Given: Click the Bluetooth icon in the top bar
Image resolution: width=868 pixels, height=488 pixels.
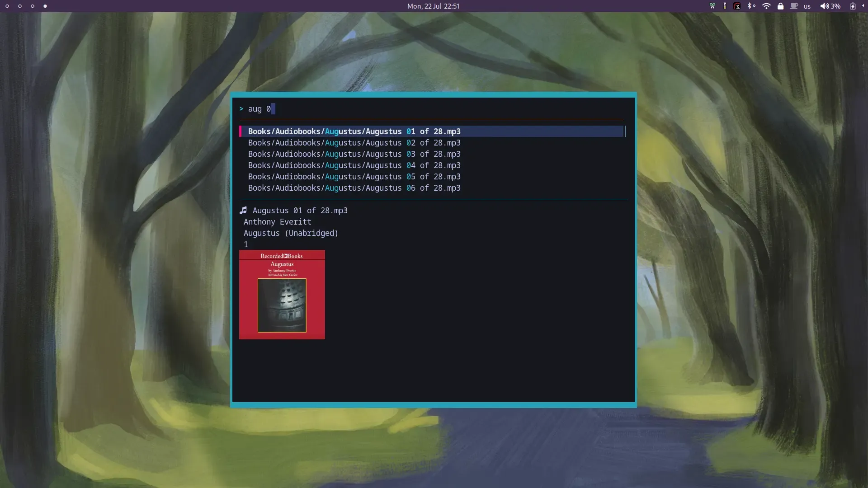Looking at the screenshot, I should [750, 6].
